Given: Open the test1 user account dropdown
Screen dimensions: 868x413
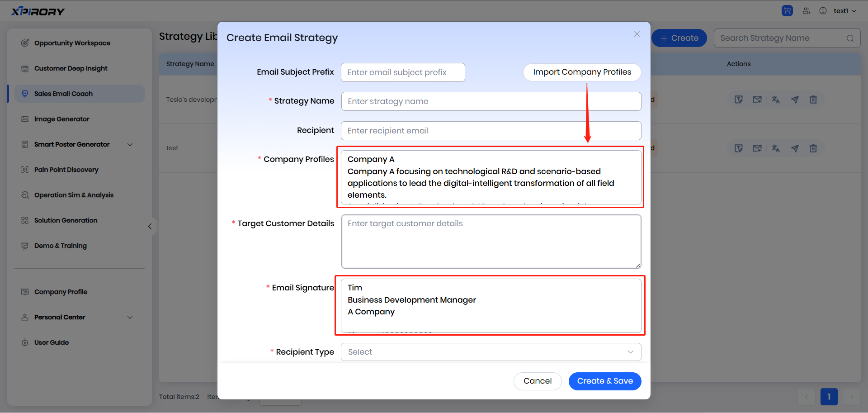Looking at the screenshot, I should [x=844, y=11].
